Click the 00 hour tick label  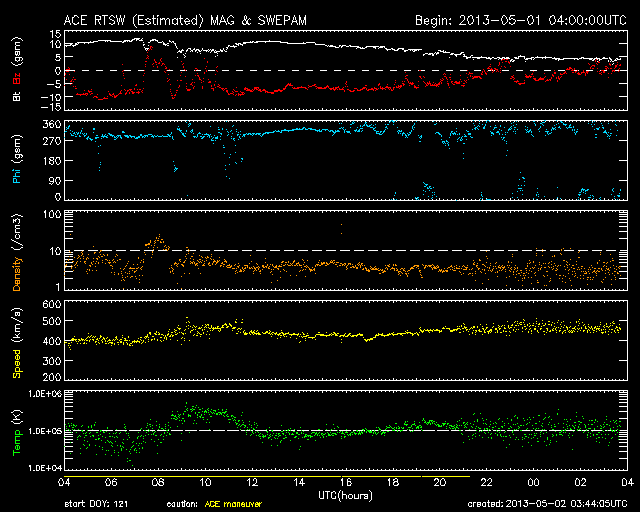pyautogui.click(x=534, y=481)
